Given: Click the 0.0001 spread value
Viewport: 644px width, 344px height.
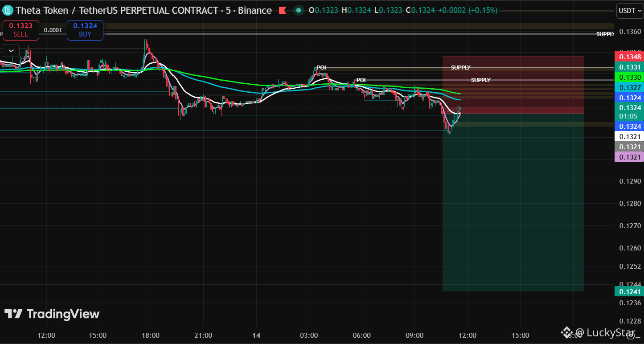Looking at the screenshot, I should point(53,30).
